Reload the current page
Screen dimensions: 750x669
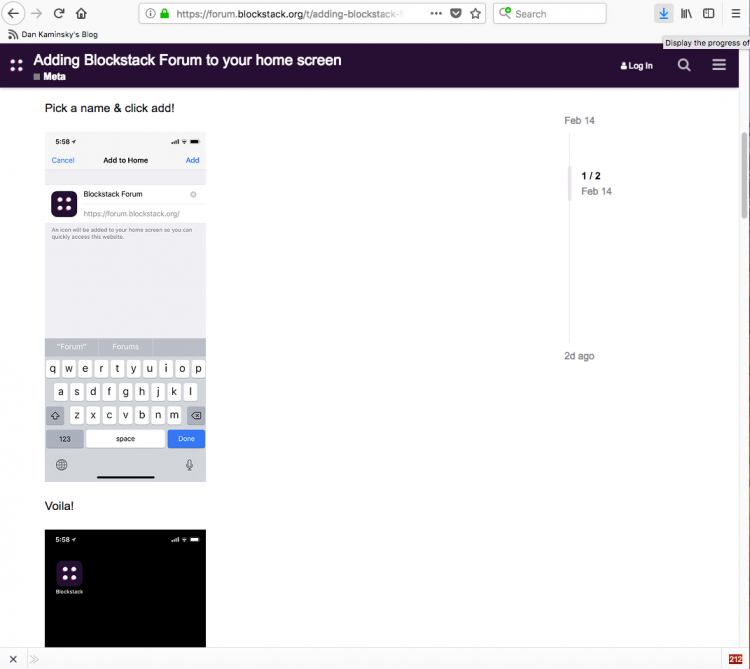point(59,13)
